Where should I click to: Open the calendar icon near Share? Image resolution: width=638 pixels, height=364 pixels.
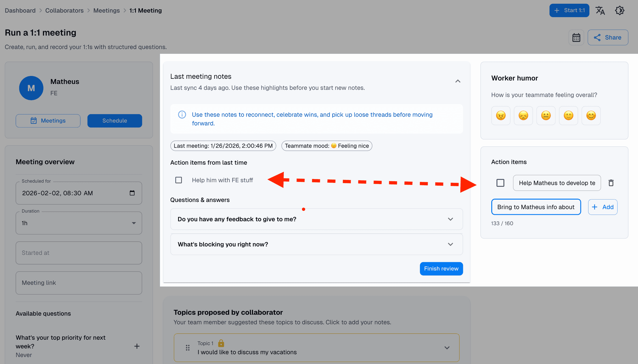tap(576, 37)
